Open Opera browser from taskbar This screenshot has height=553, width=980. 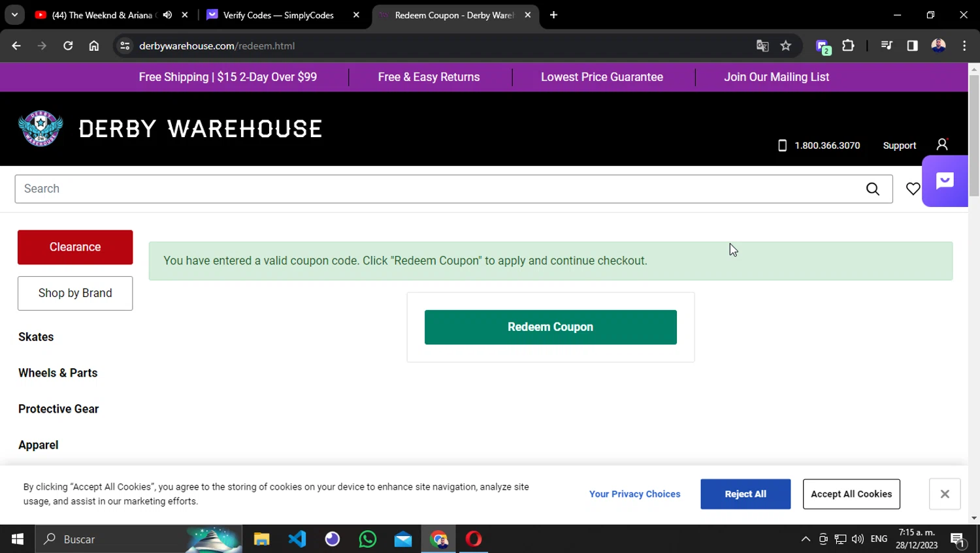click(474, 539)
